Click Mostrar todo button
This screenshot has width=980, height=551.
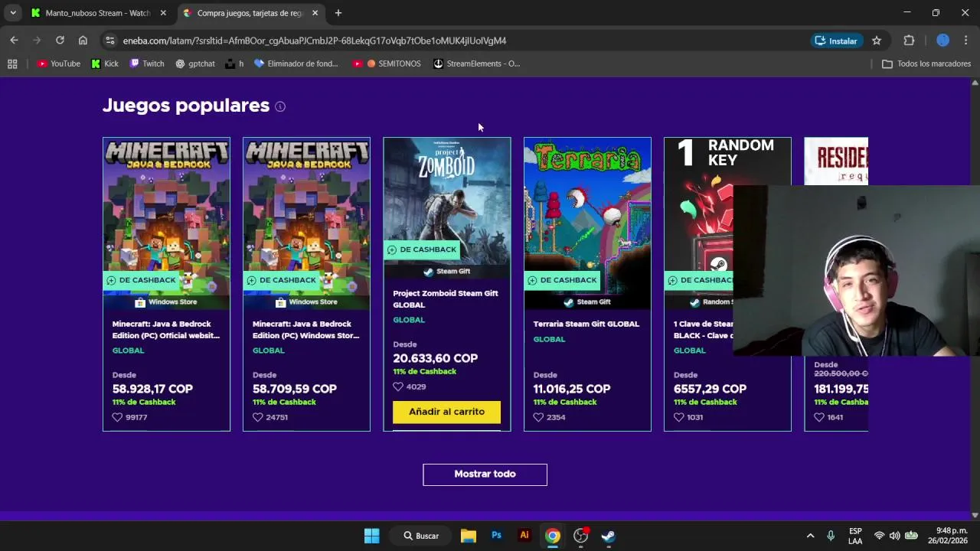[485, 474]
